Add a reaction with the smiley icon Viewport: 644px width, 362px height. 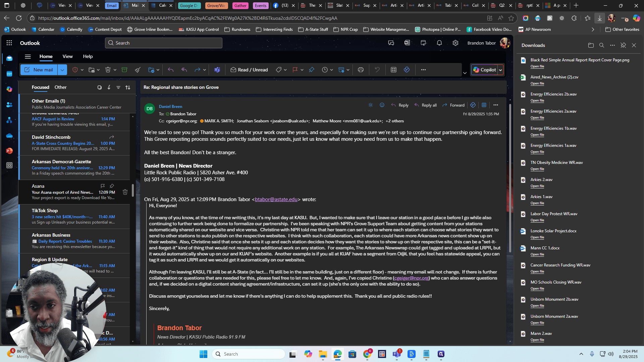382,105
